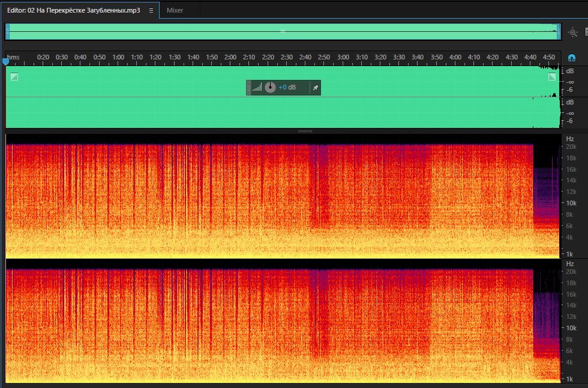Click the lower spectrogram Hz scale label
The image size is (588, 388).
[570, 264]
